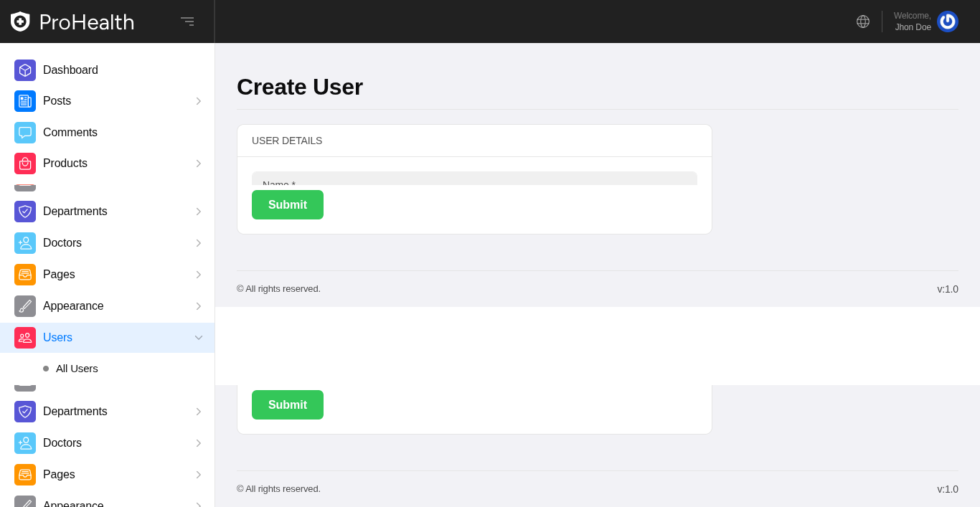
Task: Click the Dashboard cube icon
Action: coord(25,70)
